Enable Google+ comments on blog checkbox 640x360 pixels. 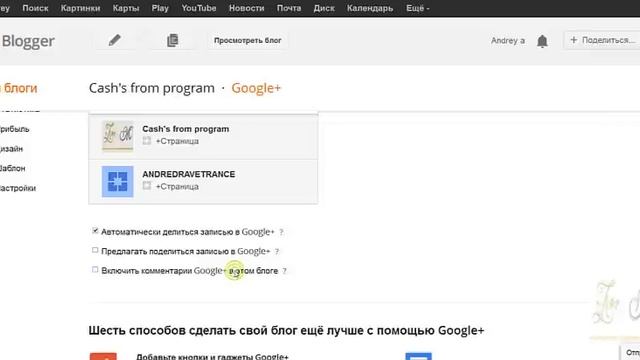pos(95,270)
